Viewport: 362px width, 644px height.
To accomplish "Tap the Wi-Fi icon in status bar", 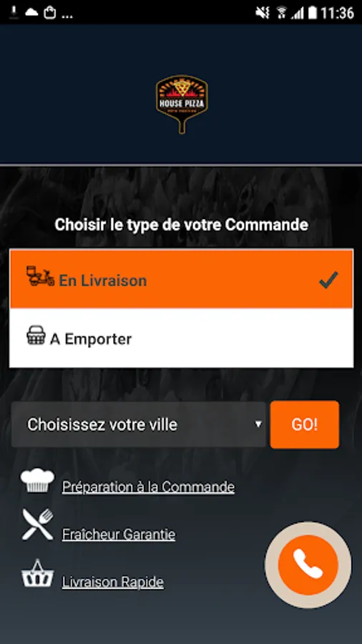I will click(282, 13).
